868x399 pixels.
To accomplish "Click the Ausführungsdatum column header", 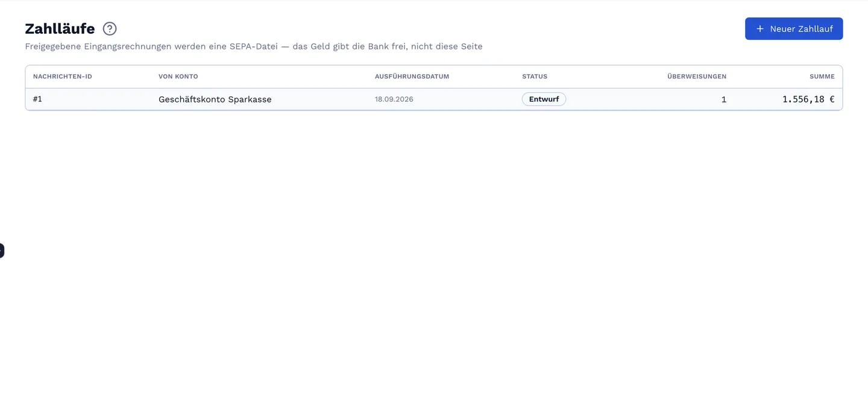I will click(412, 77).
